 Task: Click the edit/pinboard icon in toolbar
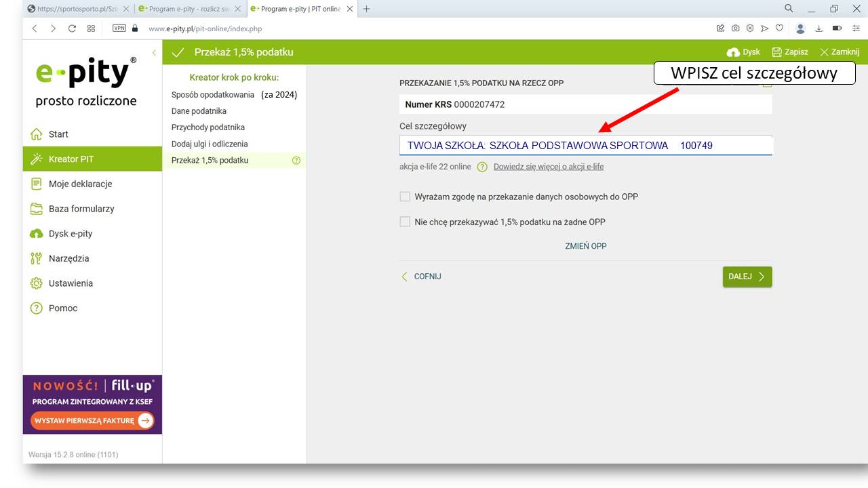point(720,28)
